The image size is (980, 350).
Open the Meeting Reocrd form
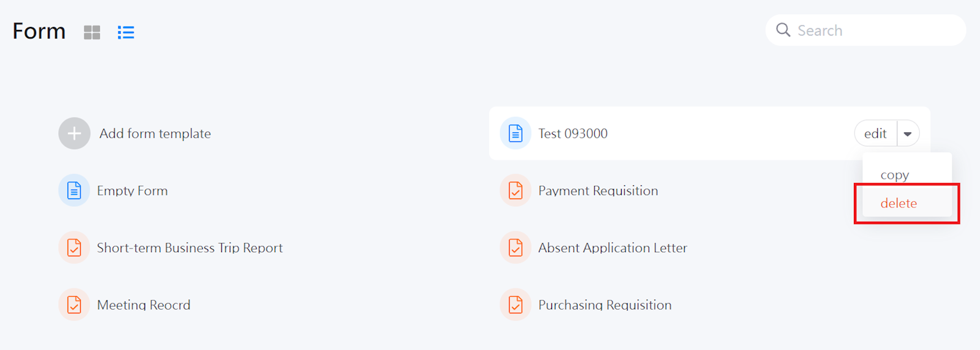143,305
